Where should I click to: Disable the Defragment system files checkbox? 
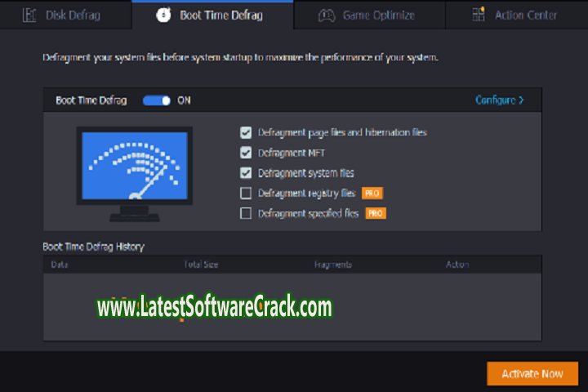[246, 173]
